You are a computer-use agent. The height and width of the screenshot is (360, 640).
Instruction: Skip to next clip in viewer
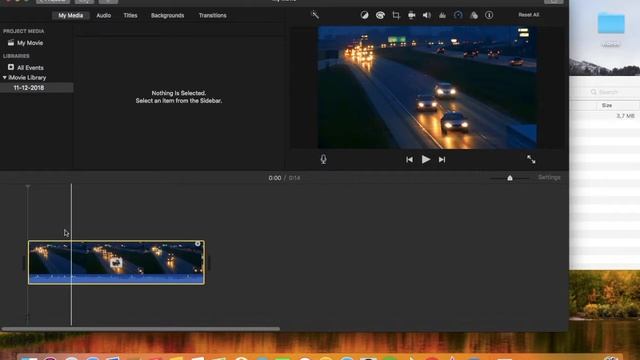442,160
